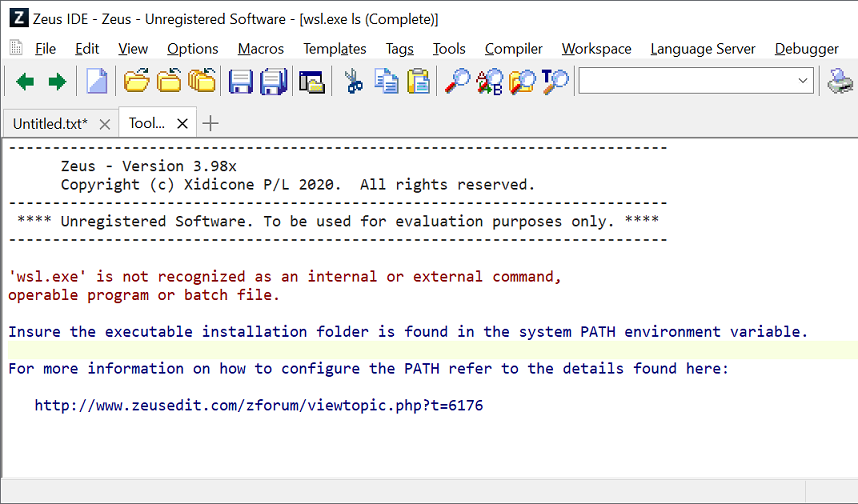
Task: Open the Debugger menu
Action: 807,49
